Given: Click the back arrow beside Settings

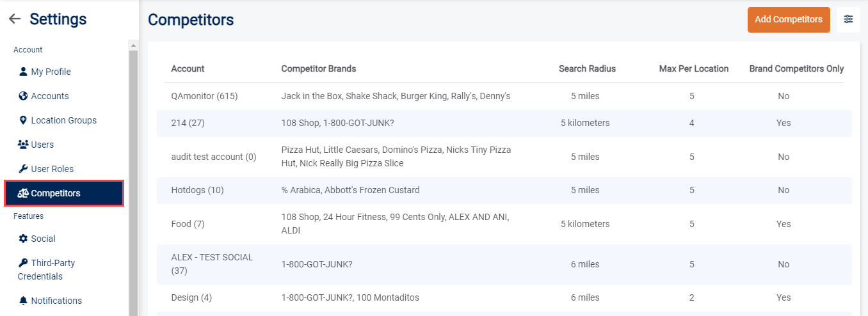Looking at the screenshot, I should pos(14,19).
